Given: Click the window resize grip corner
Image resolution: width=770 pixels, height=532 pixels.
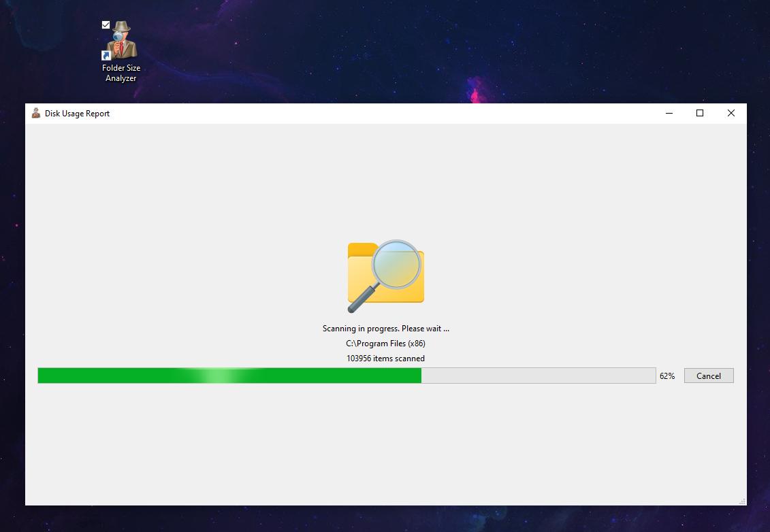Looking at the screenshot, I should click(742, 501).
